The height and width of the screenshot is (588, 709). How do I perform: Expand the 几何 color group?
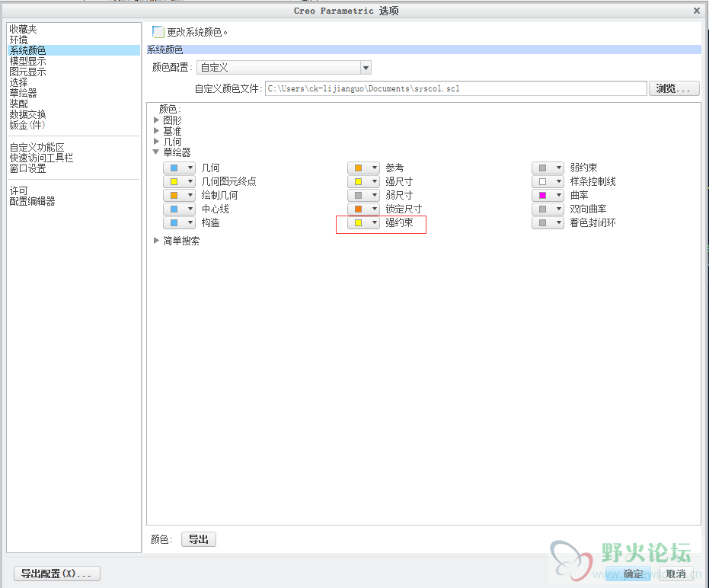click(156, 142)
